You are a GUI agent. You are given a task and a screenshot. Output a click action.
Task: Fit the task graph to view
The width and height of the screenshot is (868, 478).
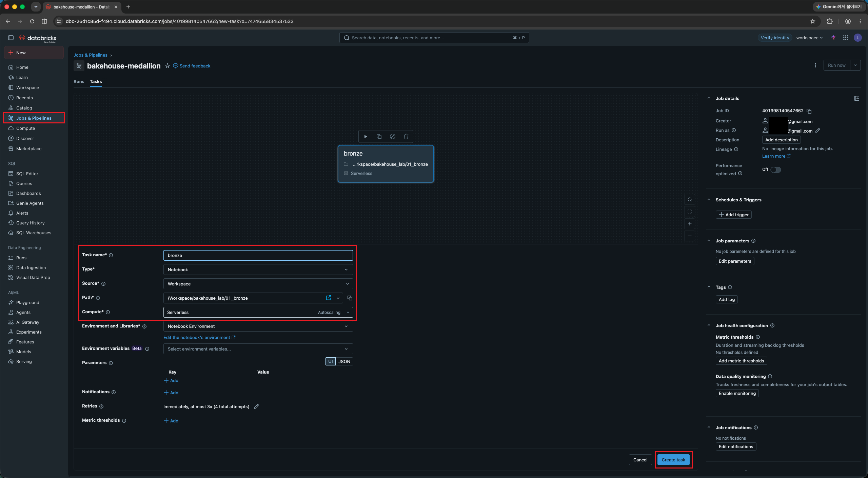click(690, 212)
